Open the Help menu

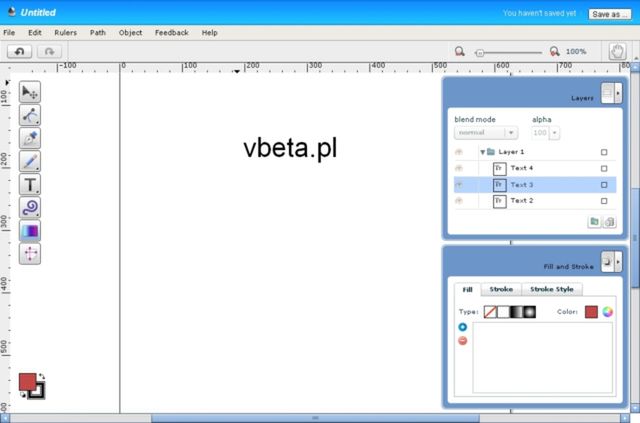[x=209, y=33]
